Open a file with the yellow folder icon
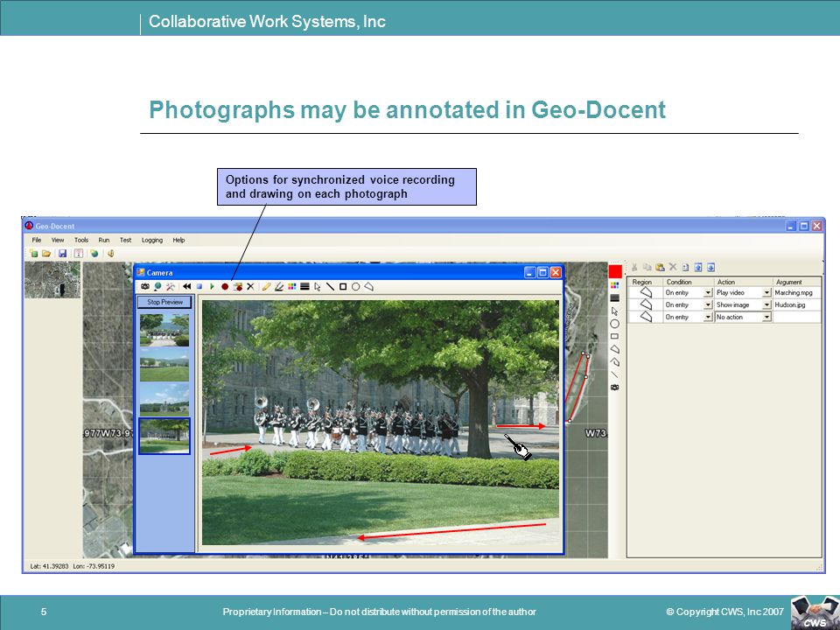The image size is (840, 630). click(x=46, y=254)
